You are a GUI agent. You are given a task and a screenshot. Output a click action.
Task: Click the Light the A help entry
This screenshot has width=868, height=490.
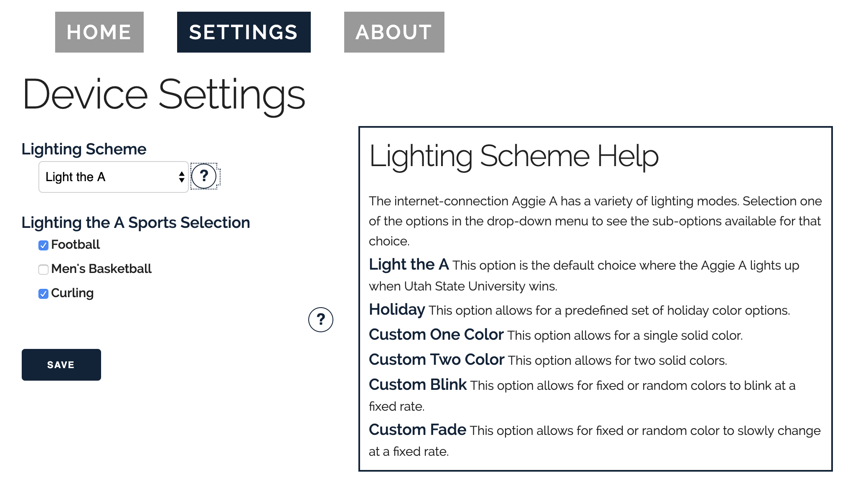[409, 265]
